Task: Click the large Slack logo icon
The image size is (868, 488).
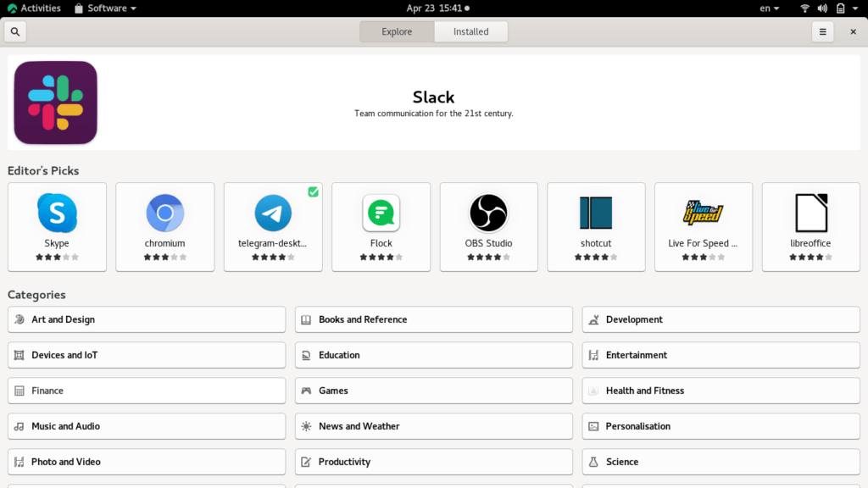Action: point(55,103)
